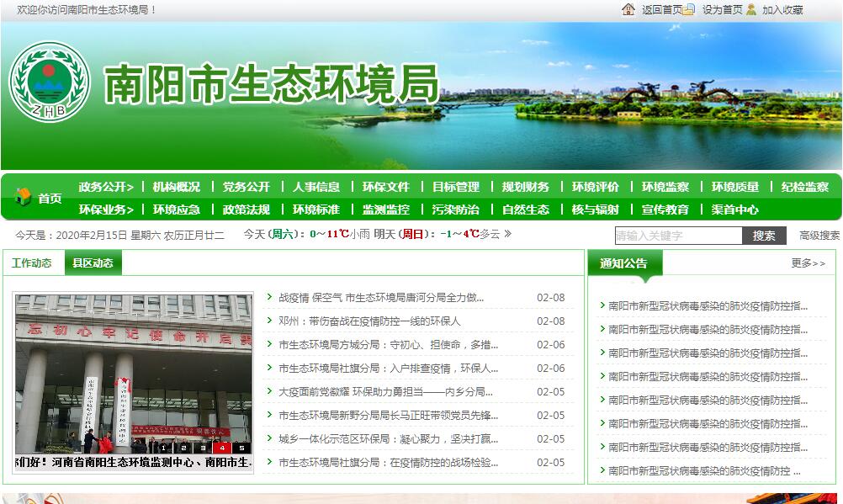Viewport: 843px width, 504px height.
Task: Click the home icon beside 首页 in navigation
Action: tap(24, 198)
